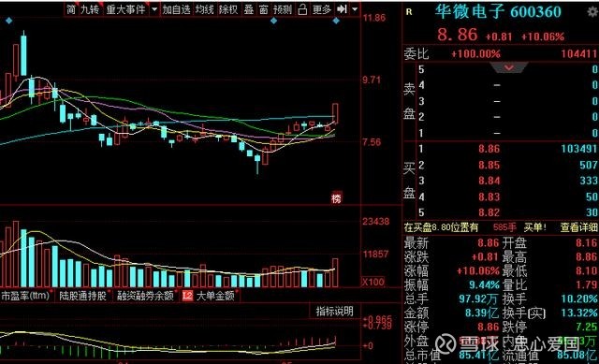Expand the order book chevron under 委比

[x=509, y=67]
